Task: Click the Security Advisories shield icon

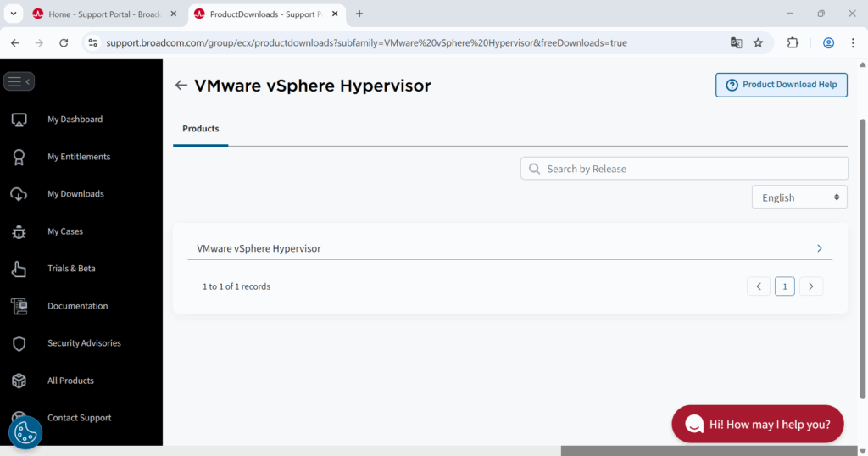Action: click(19, 343)
